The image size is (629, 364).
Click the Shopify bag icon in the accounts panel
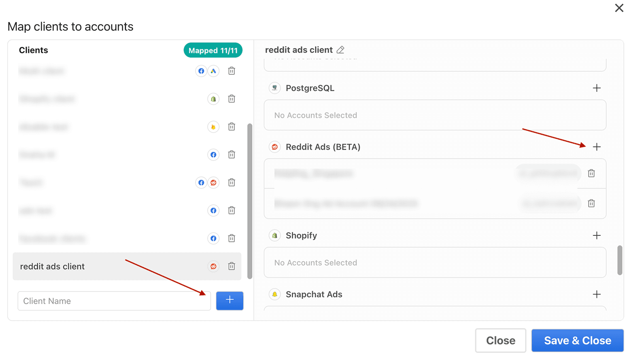pos(275,235)
